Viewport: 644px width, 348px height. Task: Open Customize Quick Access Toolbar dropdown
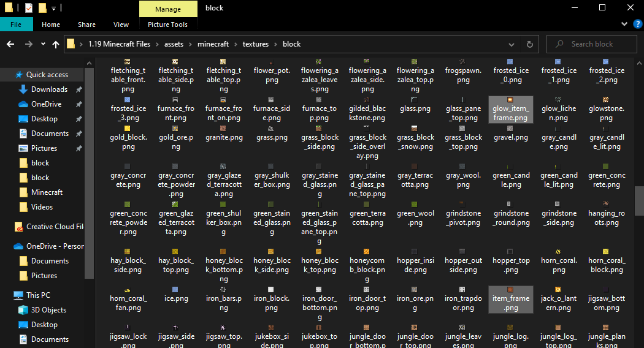pyautogui.click(x=54, y=9)
